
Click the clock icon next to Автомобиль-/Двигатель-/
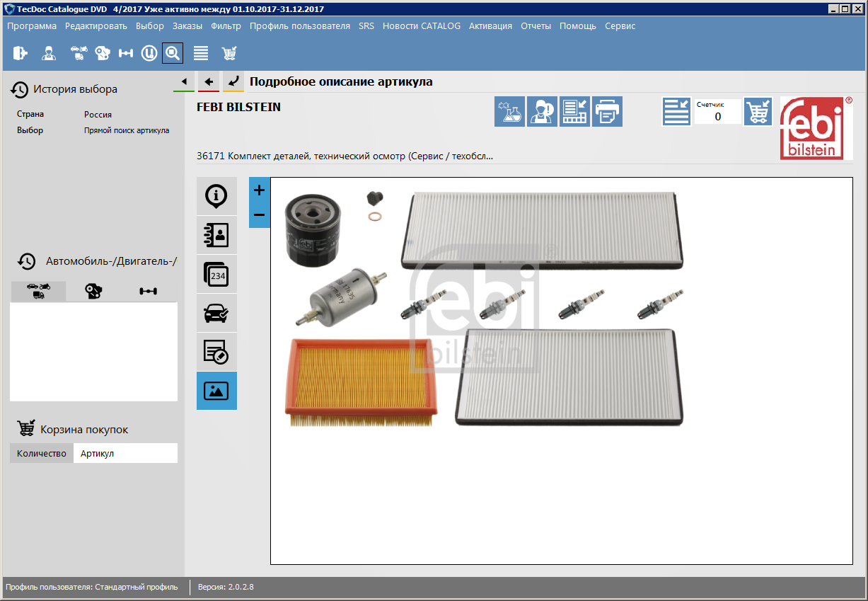(x=27, y=261)
